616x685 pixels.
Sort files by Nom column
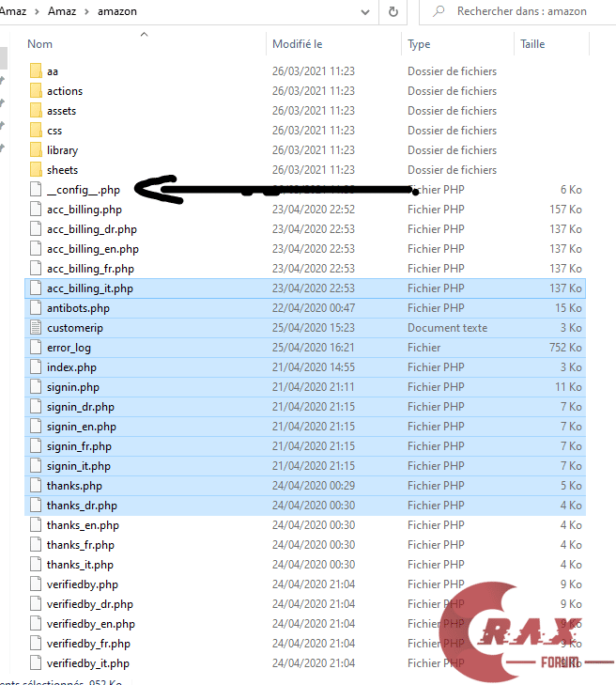click(x=39, y=43)
